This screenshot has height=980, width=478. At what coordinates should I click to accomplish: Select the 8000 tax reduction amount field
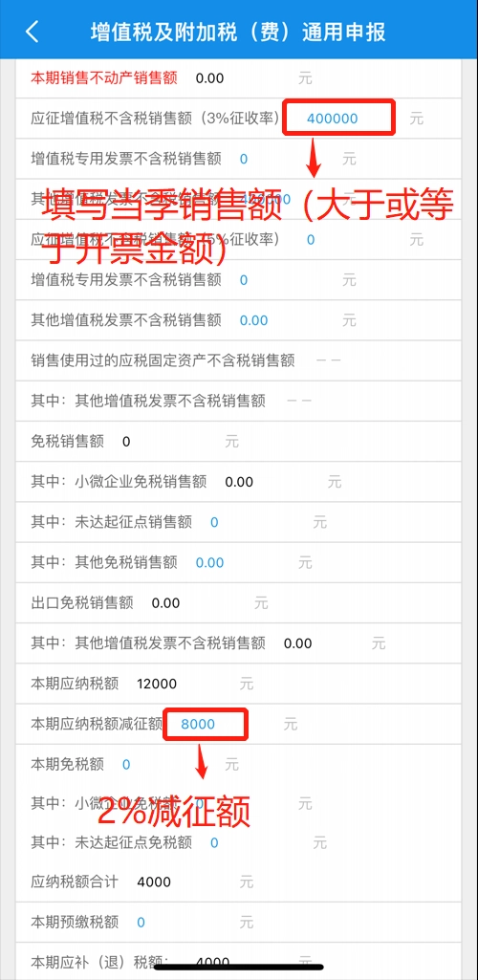click(x=198, y=725)
